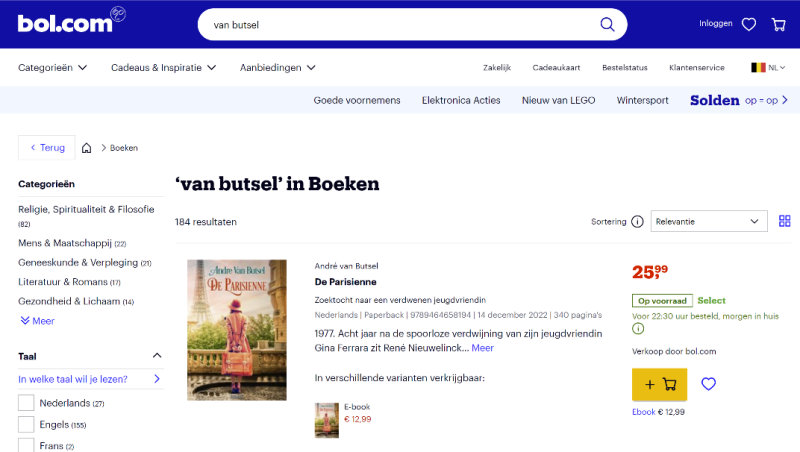
Task: Open Goede voornemens promo link
Action: point(357,100)
